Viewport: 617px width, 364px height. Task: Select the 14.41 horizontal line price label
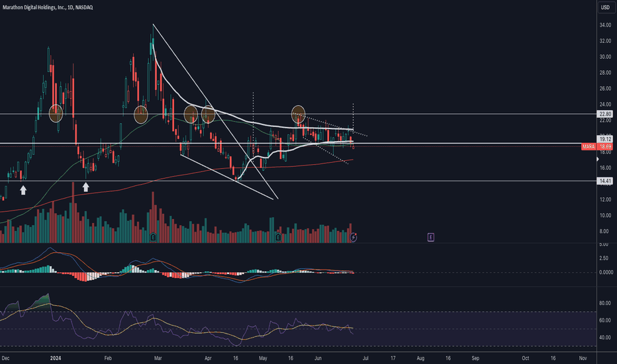[x=605, y=181]
